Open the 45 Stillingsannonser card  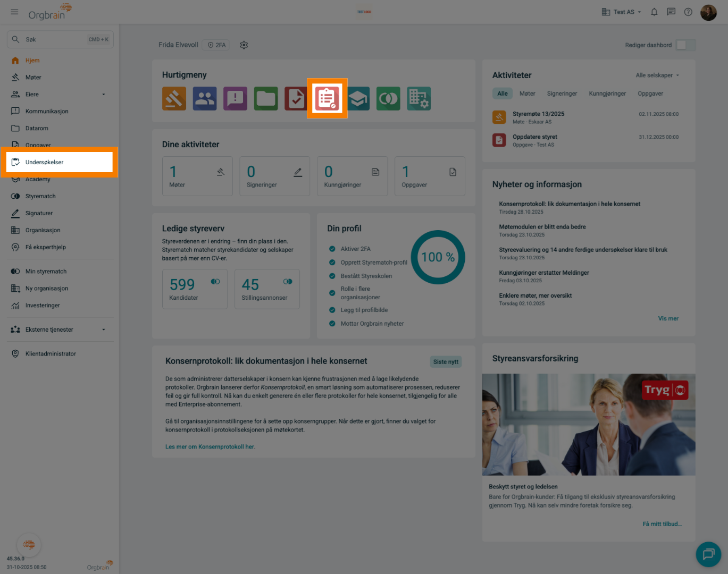click(x=267, y=289)
